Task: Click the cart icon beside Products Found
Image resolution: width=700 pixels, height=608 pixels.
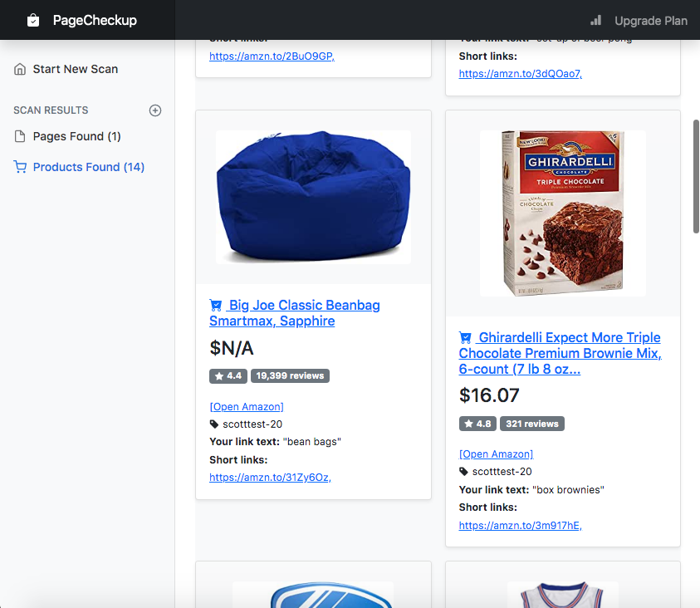Action: click(20, 167)
